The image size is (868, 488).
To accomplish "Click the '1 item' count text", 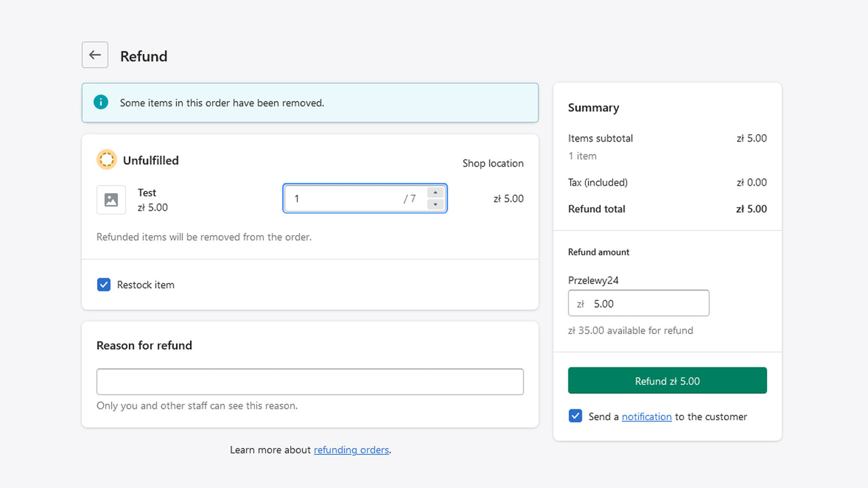I will [583, 156].
